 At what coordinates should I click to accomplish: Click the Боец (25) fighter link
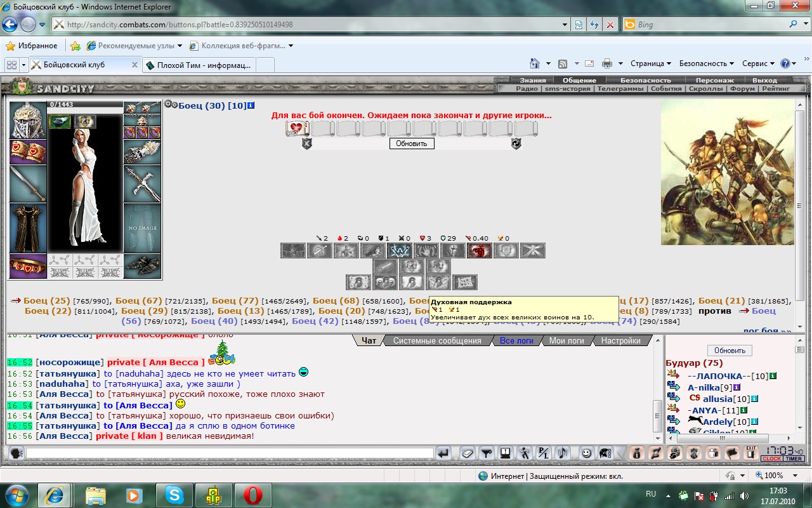tap(46, 301)
